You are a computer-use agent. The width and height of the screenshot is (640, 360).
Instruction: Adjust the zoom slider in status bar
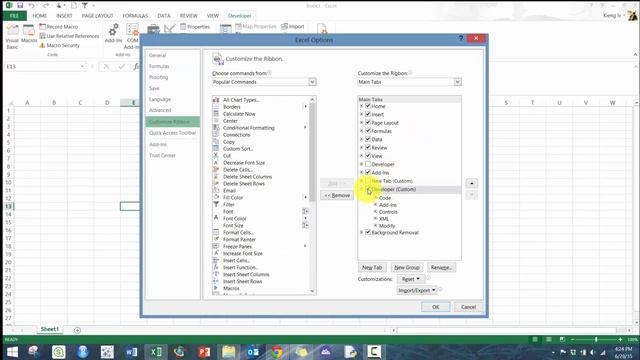click(x=596, y=340)
